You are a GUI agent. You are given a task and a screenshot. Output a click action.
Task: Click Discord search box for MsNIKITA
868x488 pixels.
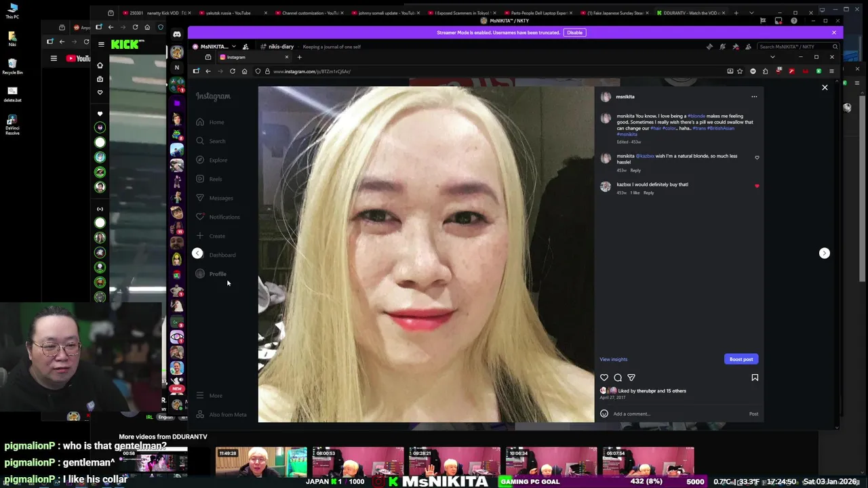click(x=798, y=47)
